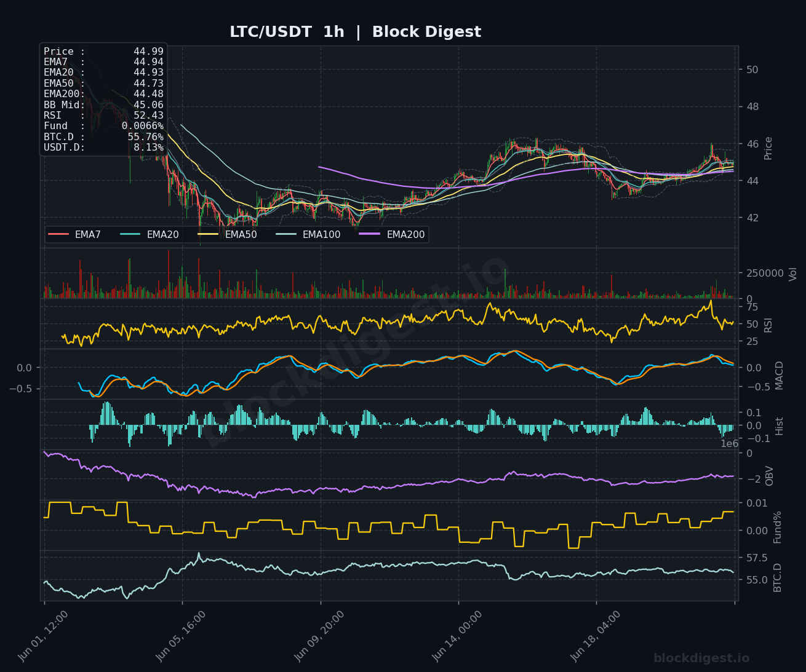Viewport: 806px width, 672px height.
Task: Click the EMA200 value 44.48 in info box
Action: 148,94
